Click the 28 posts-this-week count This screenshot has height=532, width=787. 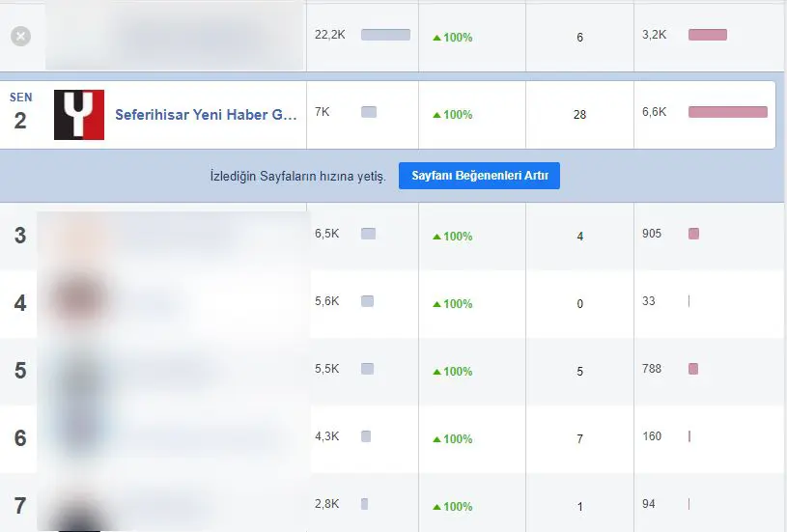tap(579, 115)
